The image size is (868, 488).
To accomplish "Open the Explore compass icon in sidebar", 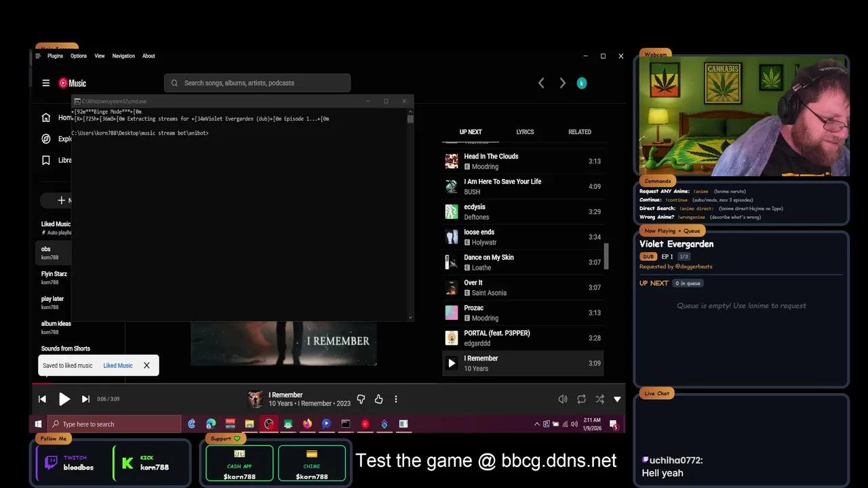I will [46, 139].
